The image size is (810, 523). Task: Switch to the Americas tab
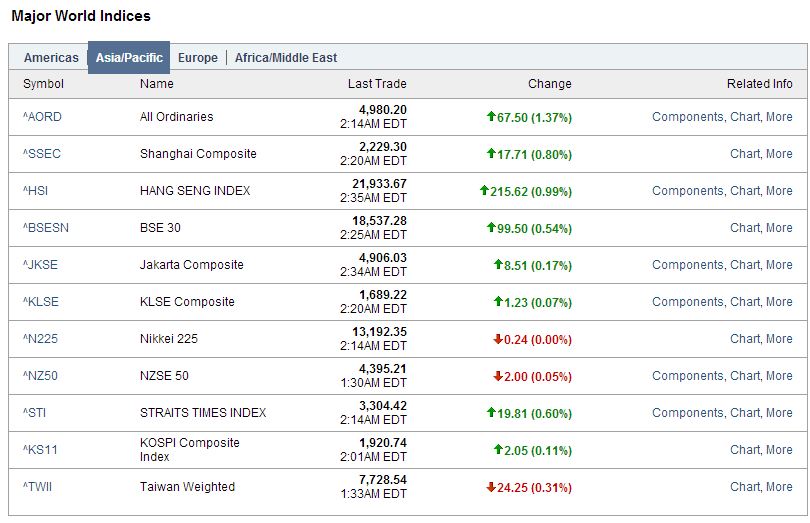(x=51, y=58)
